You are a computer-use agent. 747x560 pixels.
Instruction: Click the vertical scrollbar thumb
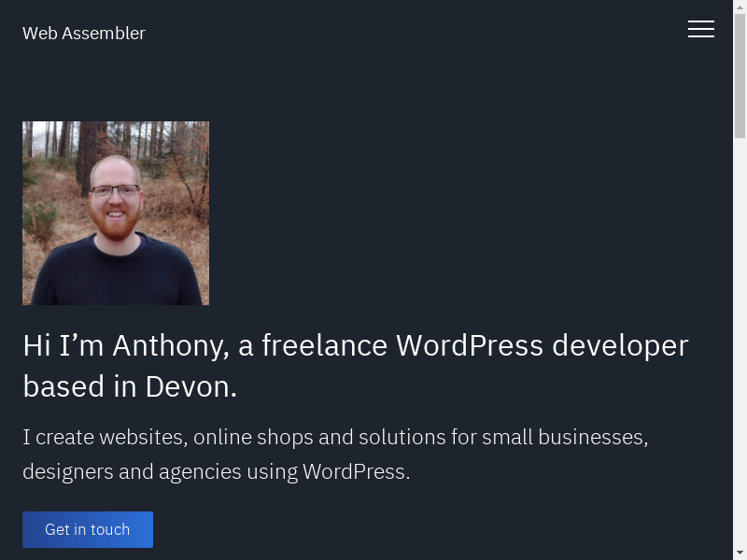pos(740,77)
